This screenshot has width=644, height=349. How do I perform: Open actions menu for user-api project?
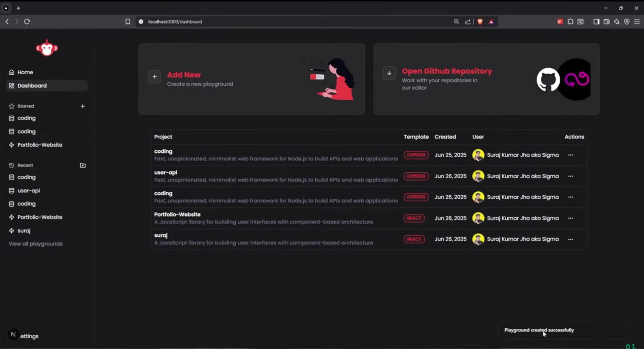pos(570,176)
